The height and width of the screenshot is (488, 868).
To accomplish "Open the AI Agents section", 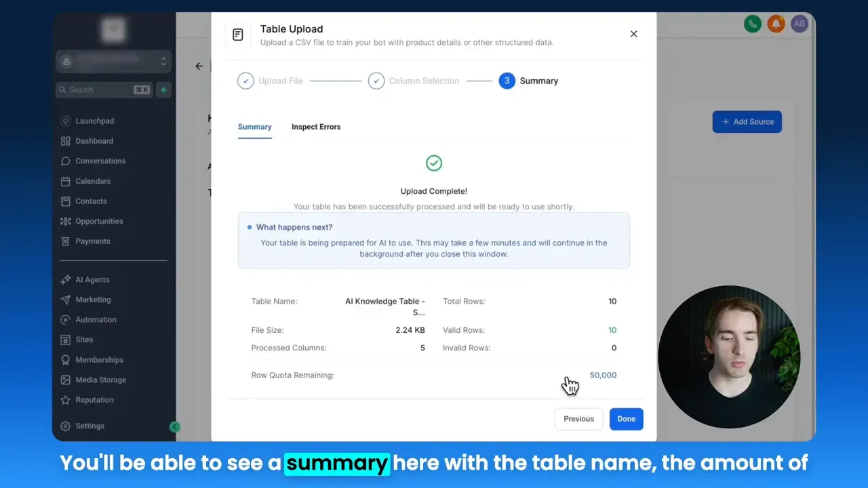I will click(92, 279).
